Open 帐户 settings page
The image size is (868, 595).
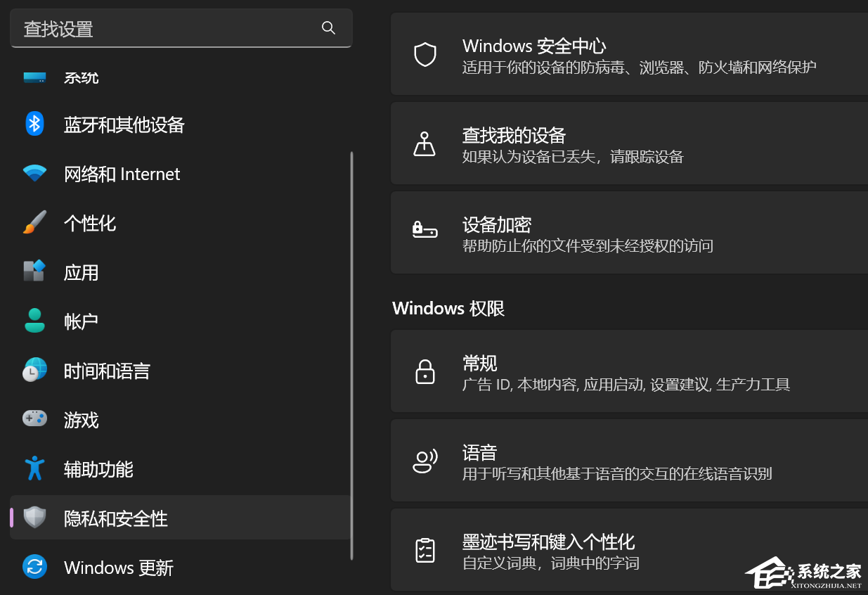pos(180,321)
